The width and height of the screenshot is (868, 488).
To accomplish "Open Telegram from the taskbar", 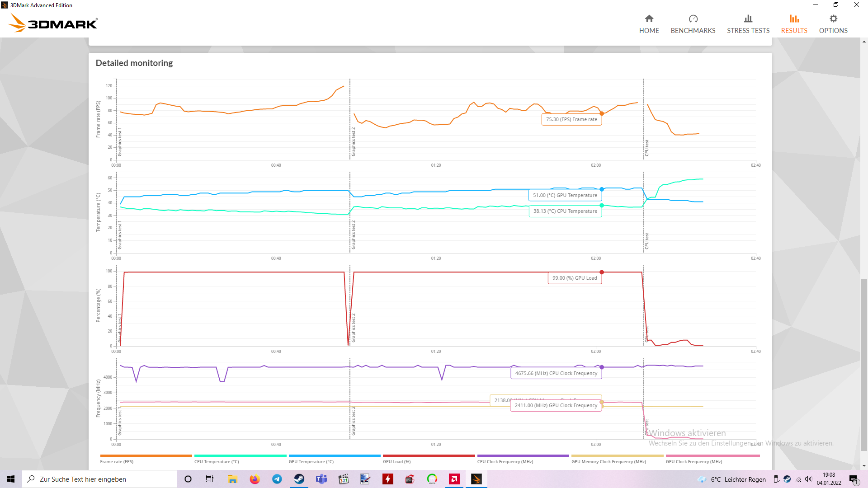I will tap(277, 479).
